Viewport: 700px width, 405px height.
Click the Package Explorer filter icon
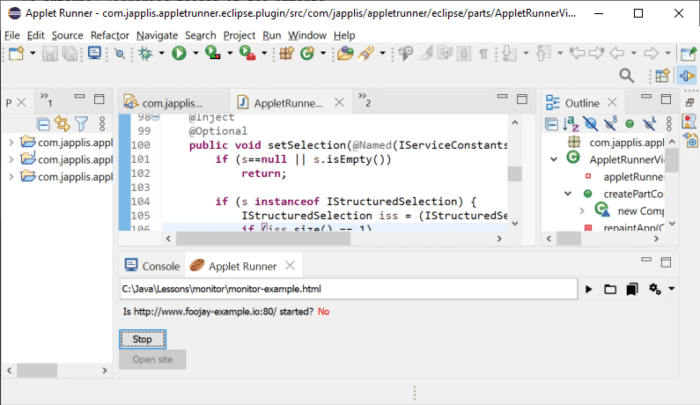pyautogui.click(x=81, y=124)
